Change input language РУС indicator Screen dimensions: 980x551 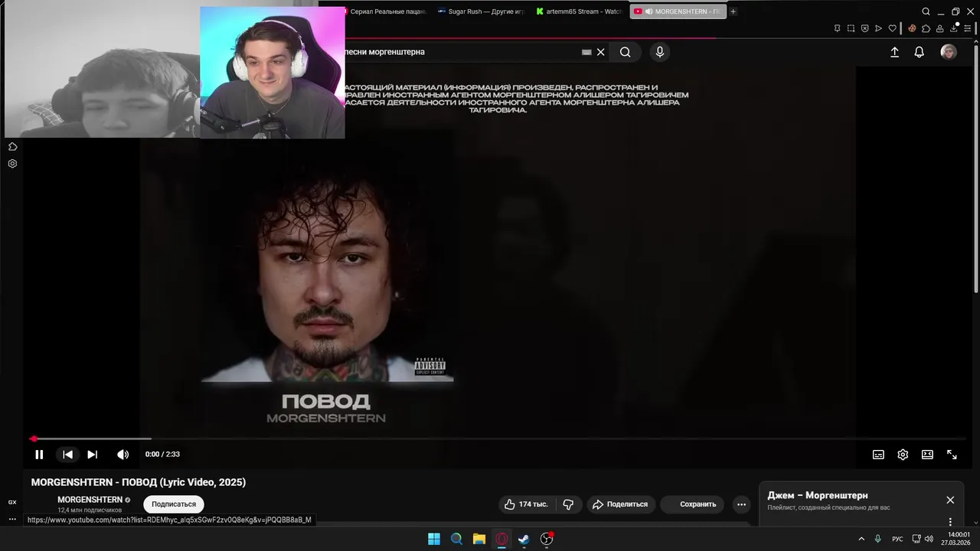coord(897,539)
